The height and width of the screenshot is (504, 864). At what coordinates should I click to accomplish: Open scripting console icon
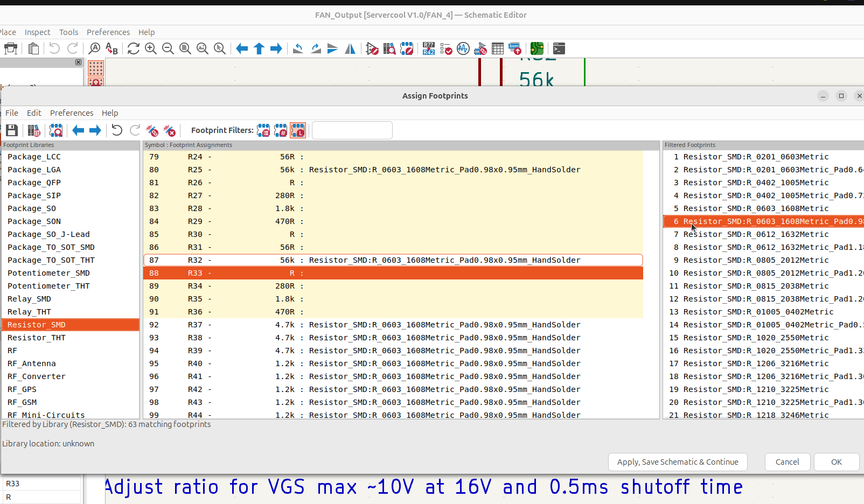pos(559,49)
